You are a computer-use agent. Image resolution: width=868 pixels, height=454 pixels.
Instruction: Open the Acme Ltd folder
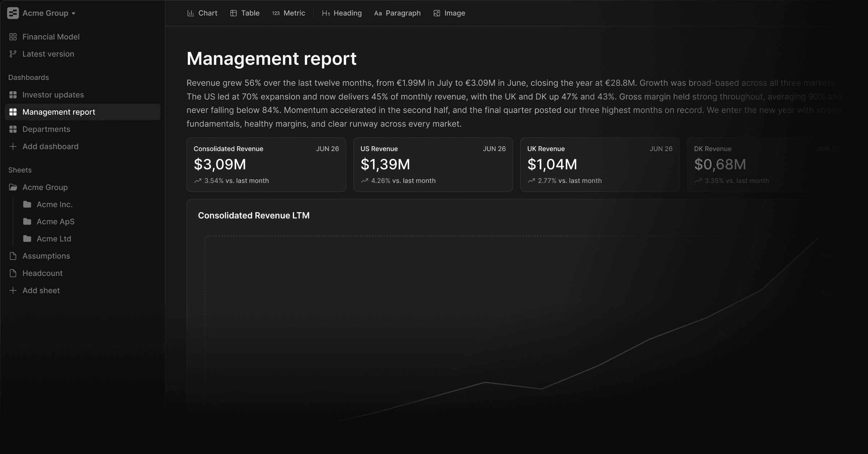[x=54, y=239]
